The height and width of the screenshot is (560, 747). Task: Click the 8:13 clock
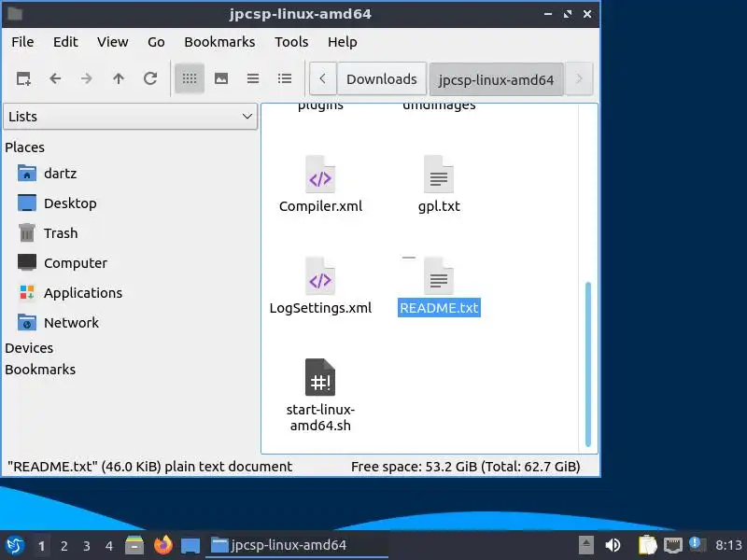[x=728, y=546]
